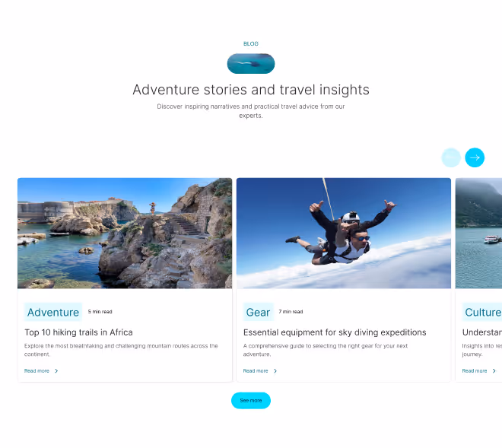Select the Gear category tag
502x448 pixels.
coord(258,312)
